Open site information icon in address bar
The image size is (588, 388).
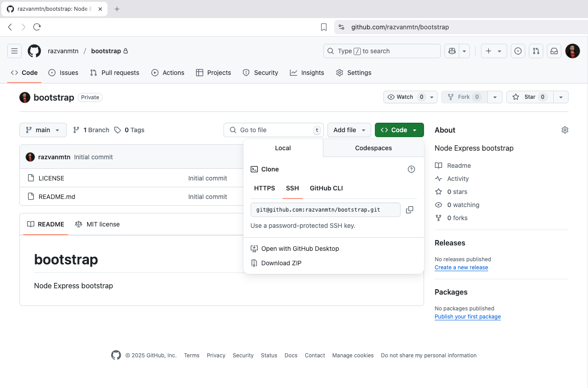(341, 27)
